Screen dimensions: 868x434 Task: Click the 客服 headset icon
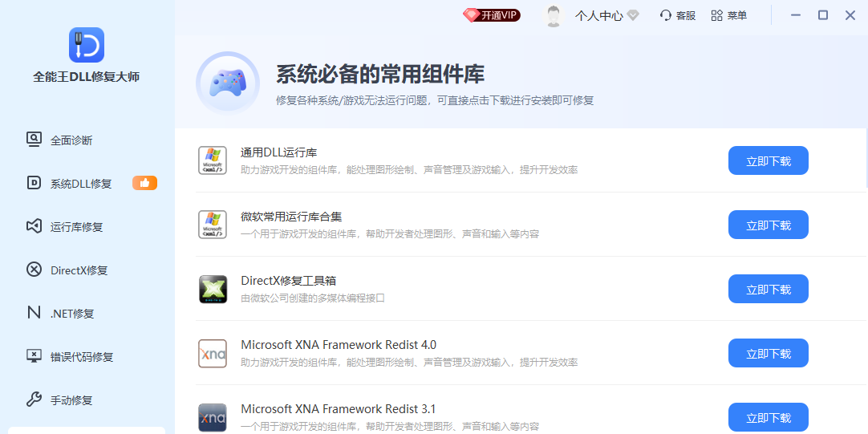point(665,15)
